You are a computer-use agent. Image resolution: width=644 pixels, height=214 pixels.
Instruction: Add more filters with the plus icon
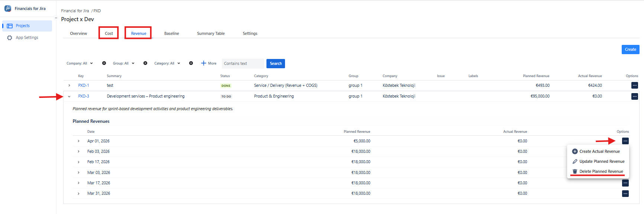203,63
